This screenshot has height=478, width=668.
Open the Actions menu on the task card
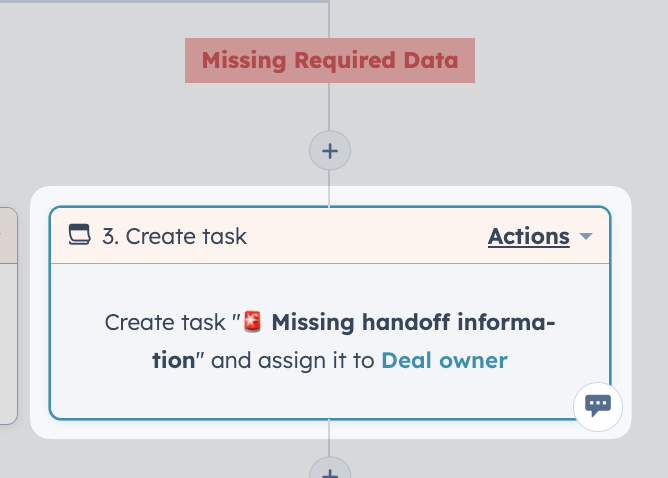click(529, 236)
